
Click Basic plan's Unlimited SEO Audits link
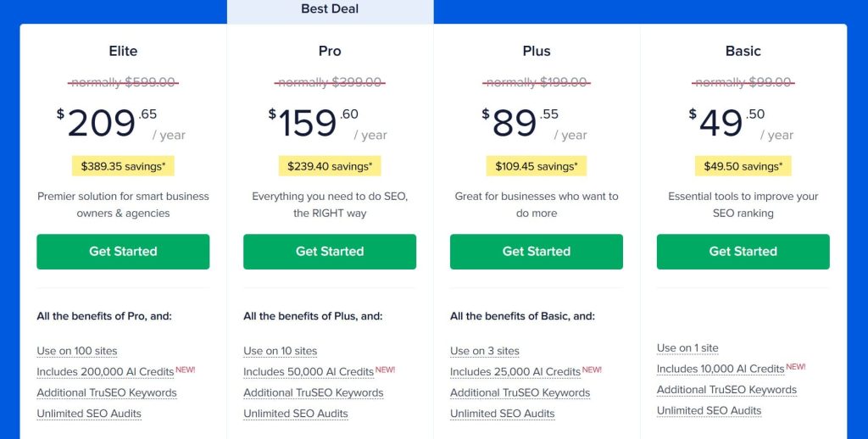[709, 410]
